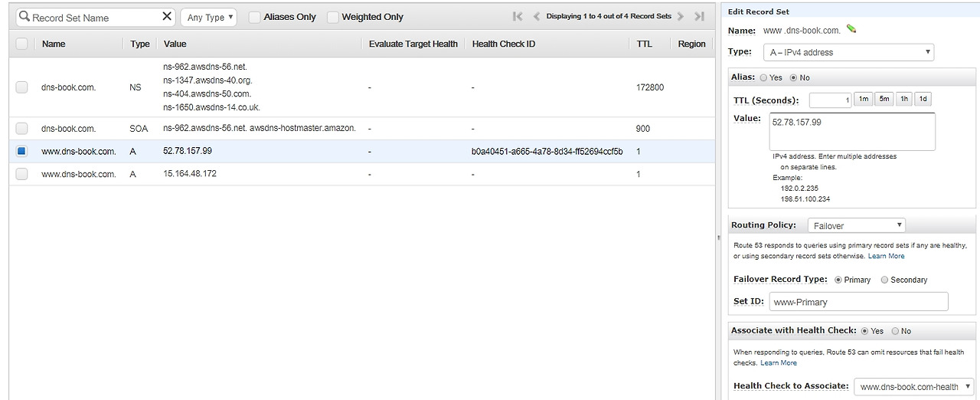
Task: Click the panel splitter handle between table and editor
Action: pyautogui.click(x=718, y=238)
